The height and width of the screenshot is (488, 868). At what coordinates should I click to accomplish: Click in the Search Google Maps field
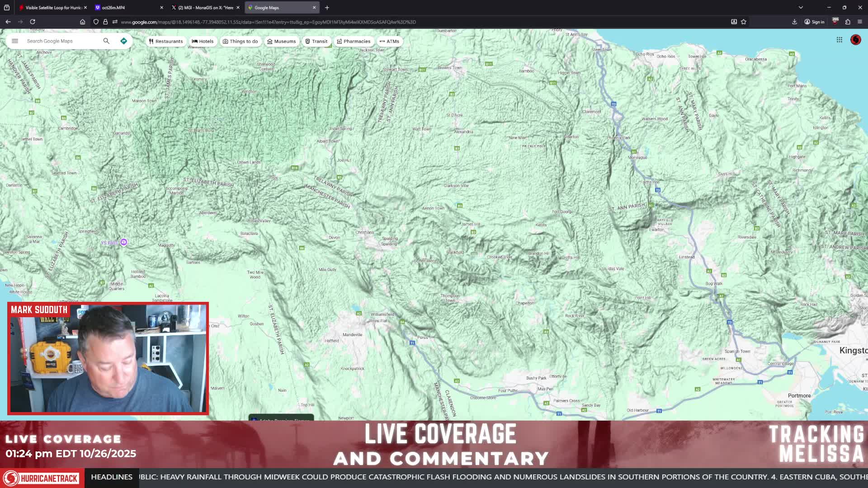(x=62, y=41)
